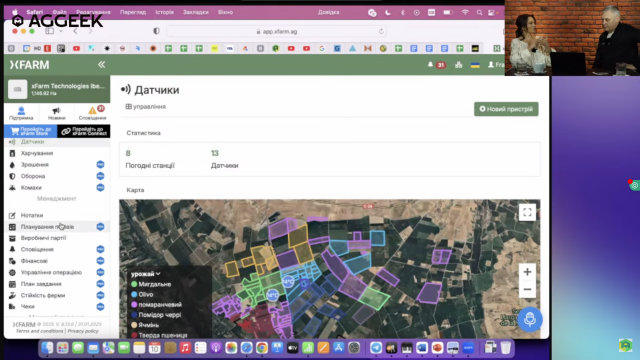640x360 pixels.
Task: Open Finder in Dock
Action: coord(47,348)
